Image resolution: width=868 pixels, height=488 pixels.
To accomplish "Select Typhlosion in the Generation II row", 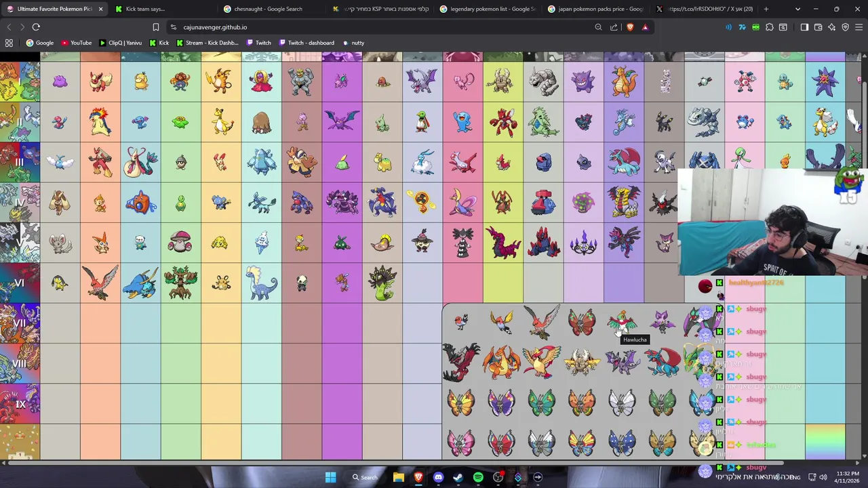I will tap(100, 122).
